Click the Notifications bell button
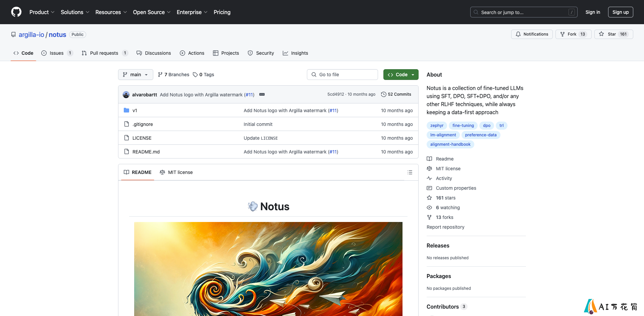644x316 pixels. click(x=532, y=34)
